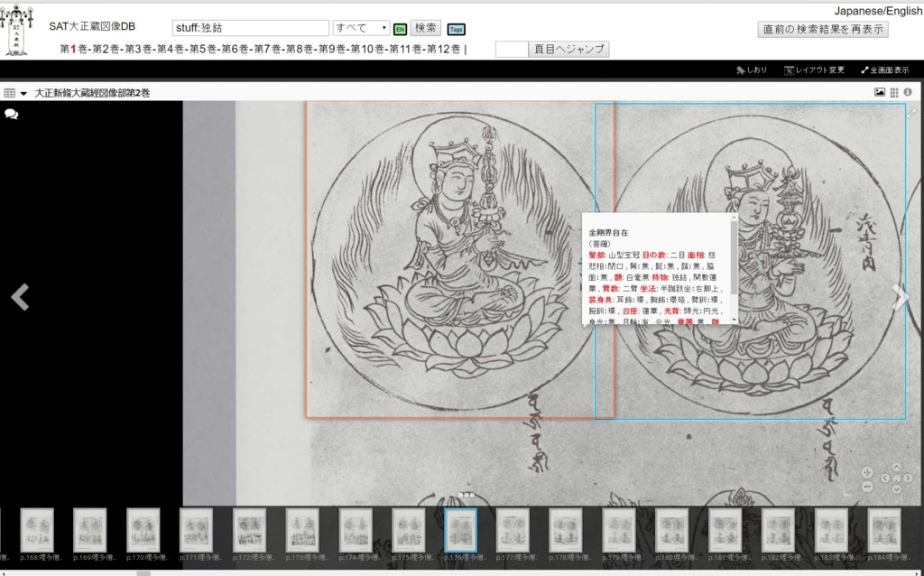Open volume 第10巻 link
924x576 pixels.
pos(367,49)
